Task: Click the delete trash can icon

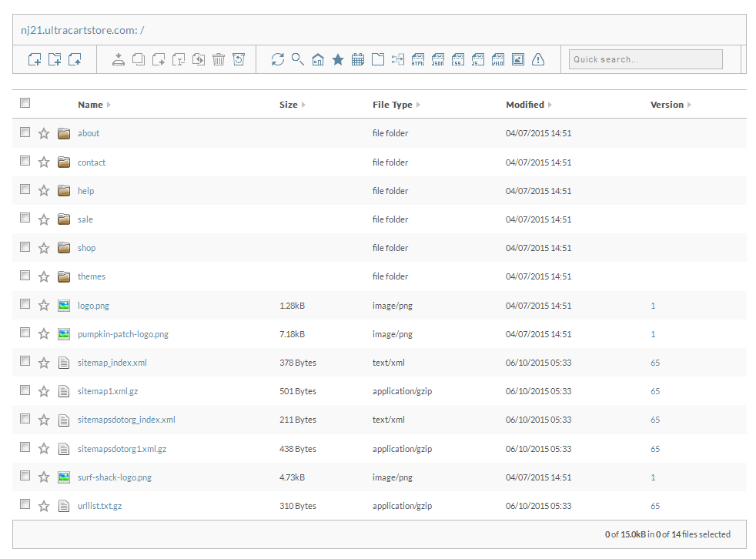Action: click(219, 59)
